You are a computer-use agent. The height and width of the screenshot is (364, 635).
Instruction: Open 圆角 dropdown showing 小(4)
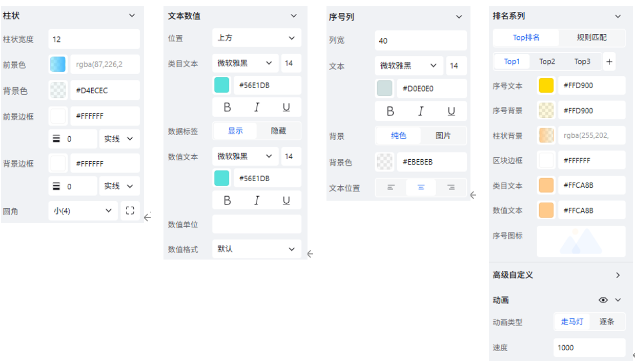click(83, 210)
